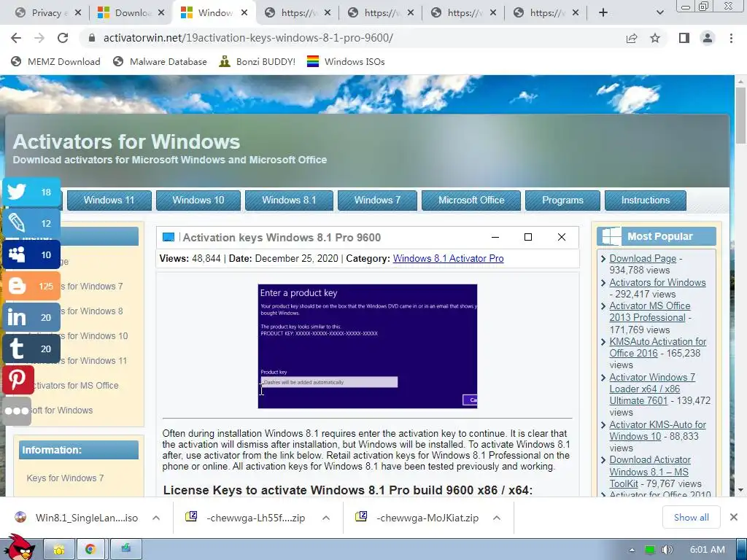Open Chrome three-dot menu
747x560 pixels.
tap(731, 38)
